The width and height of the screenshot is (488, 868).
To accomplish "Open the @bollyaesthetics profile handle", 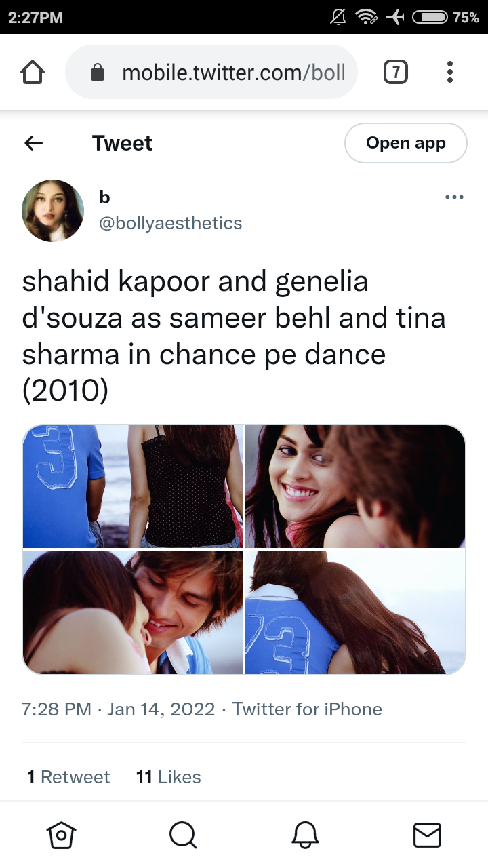I will [x=171, y=223].
